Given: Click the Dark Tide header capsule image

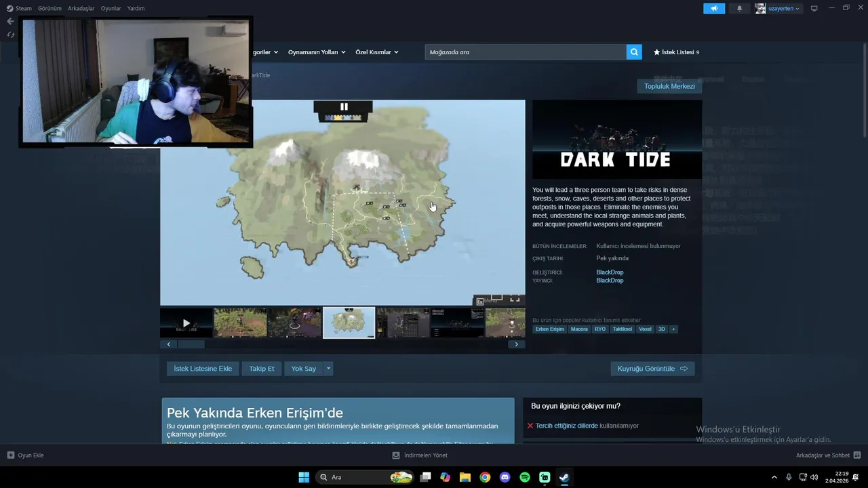Looking at the screenshot, I should coord(617,140).
